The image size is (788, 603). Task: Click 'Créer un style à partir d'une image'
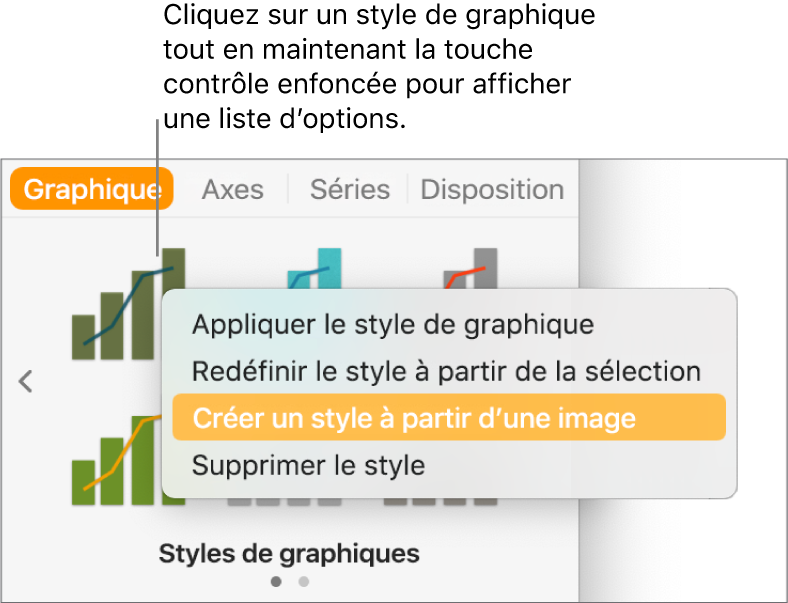(x=414, y=418)
